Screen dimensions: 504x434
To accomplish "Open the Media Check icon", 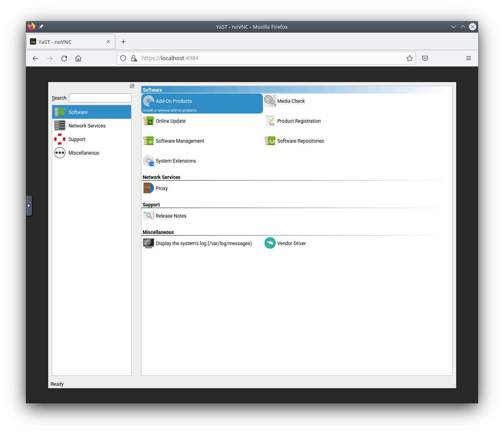I will pyautogui.click(x=270, y=101).
